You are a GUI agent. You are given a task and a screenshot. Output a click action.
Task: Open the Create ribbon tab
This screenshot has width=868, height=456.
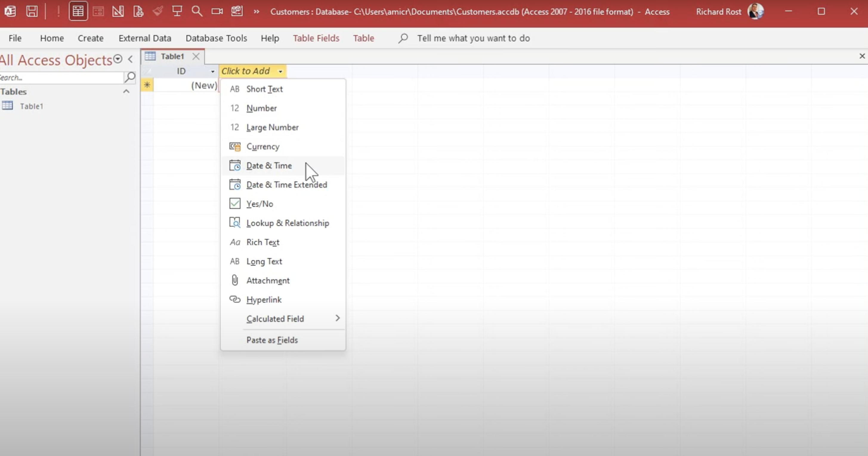coord(91,38)
